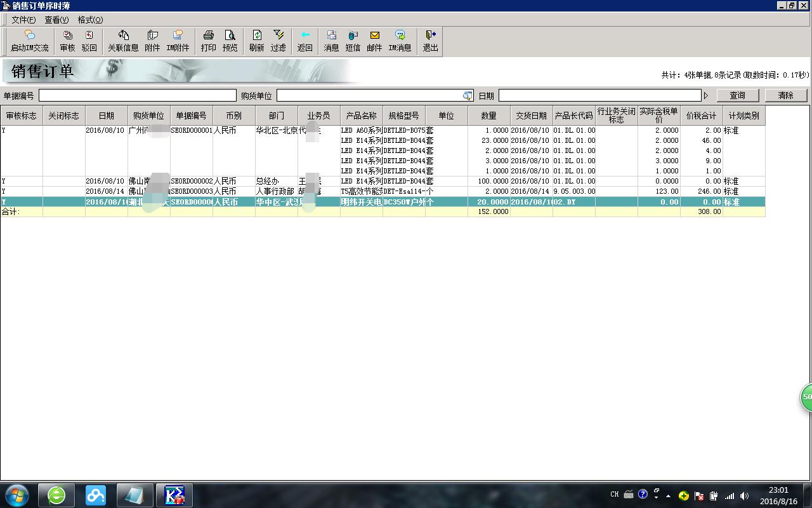Click the 246.00 total price cell
812x508 pixels.
click(702, 191)
